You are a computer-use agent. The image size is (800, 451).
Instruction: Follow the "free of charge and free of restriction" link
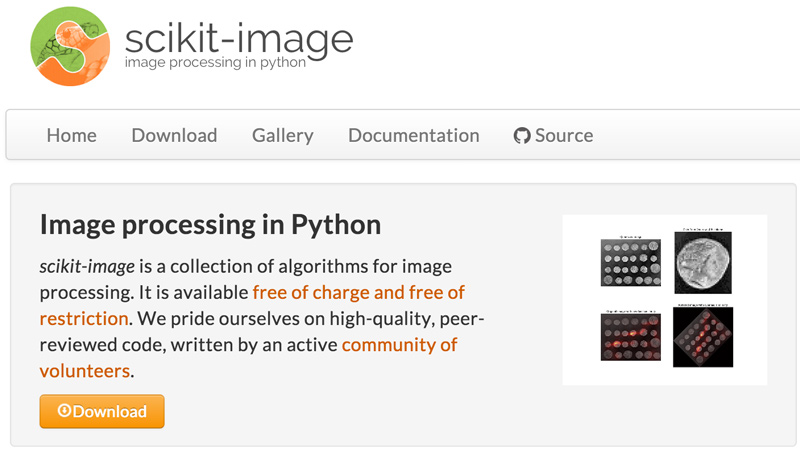[x=358, y=293]
